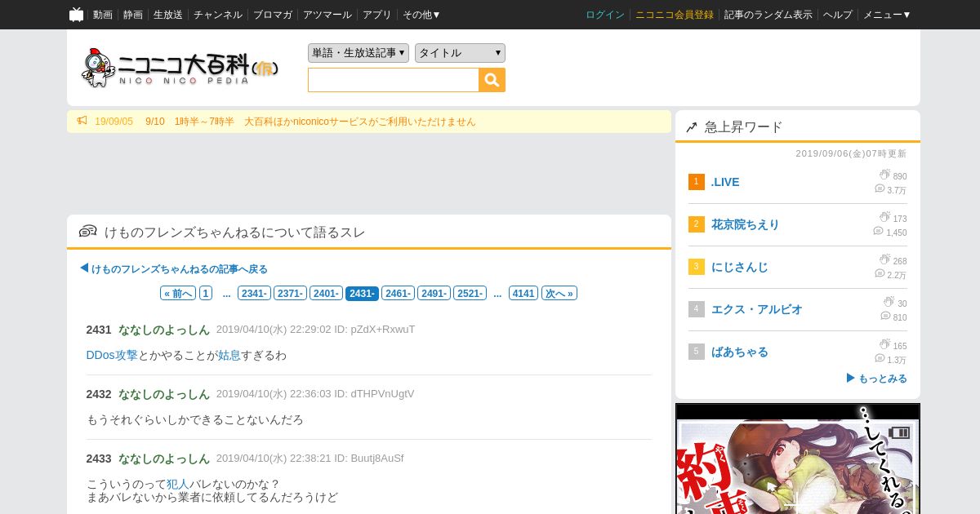Open the 花京院ちえり trending word

[746, 224]
